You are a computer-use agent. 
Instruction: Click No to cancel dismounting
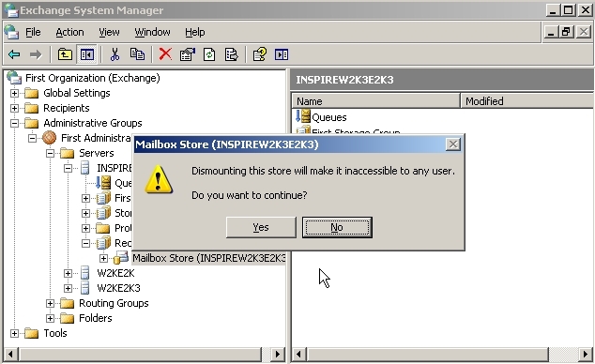coord(337,227)
